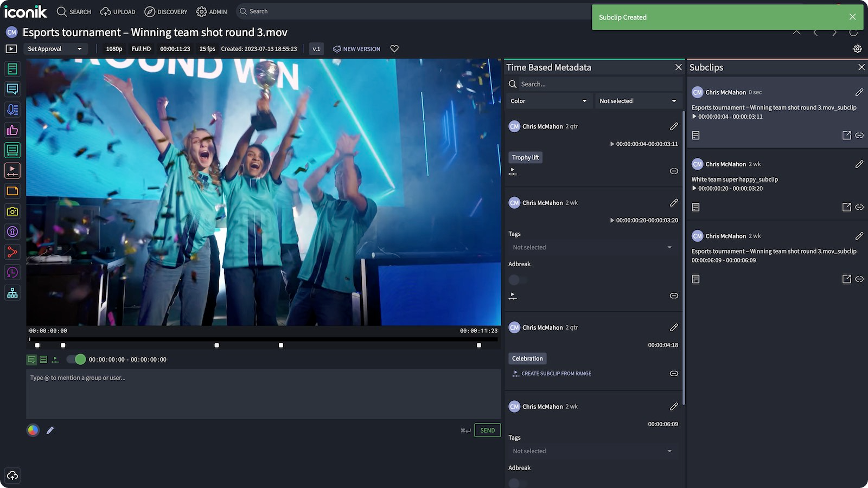Open the Color filter dropdown

click(548, 101)
